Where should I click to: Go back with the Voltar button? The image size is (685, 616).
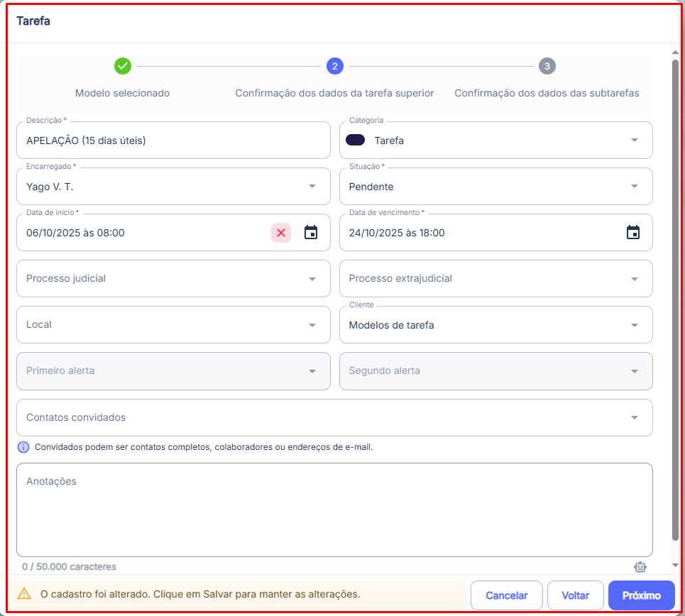coord(576,595)
